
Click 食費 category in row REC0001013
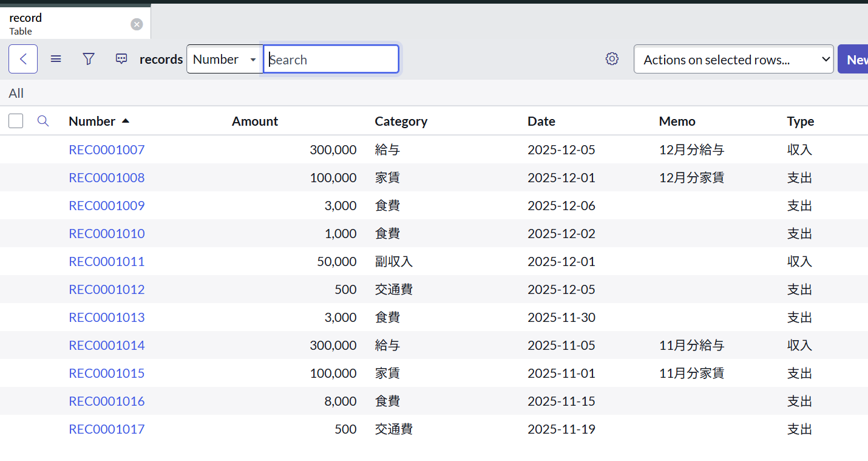pos(387,317)
